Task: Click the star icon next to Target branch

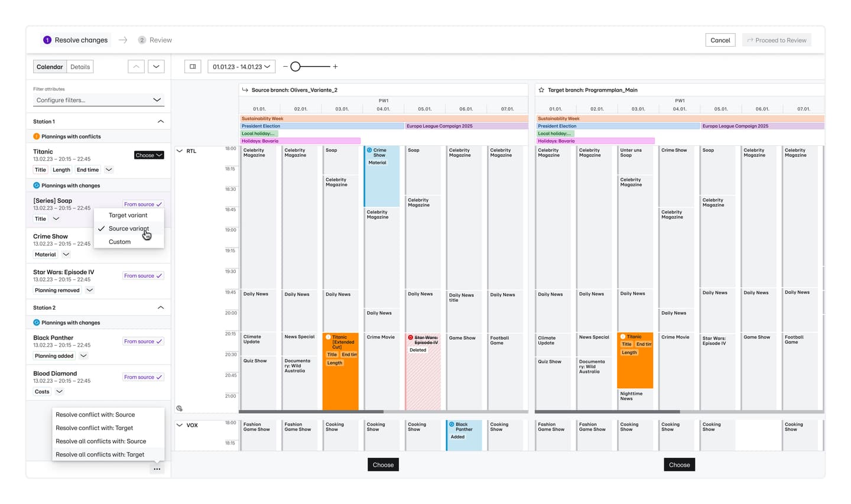Action: click(x=541, y=90)
